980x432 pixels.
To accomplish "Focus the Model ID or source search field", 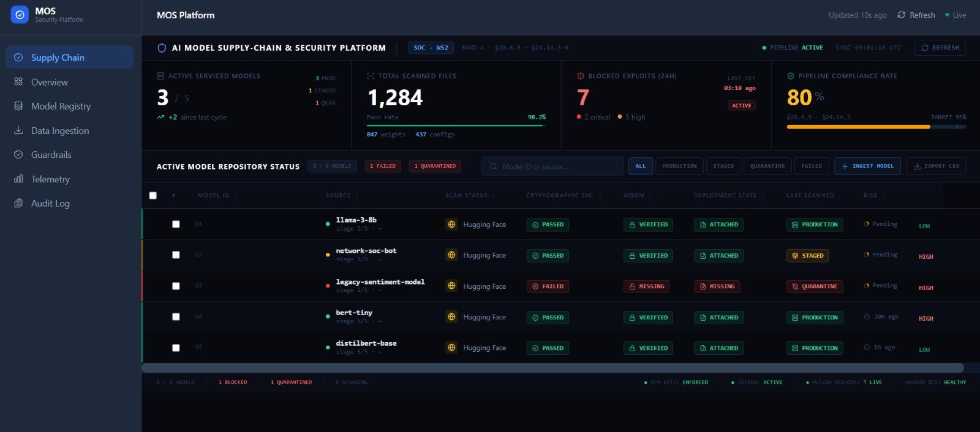I will (x=552, y=166).
